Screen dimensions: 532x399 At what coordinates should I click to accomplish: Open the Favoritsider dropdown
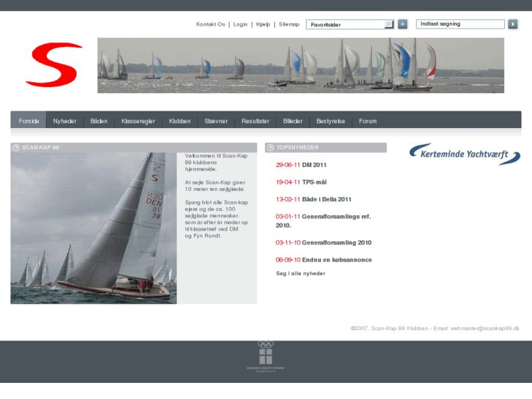coord(350,24)
